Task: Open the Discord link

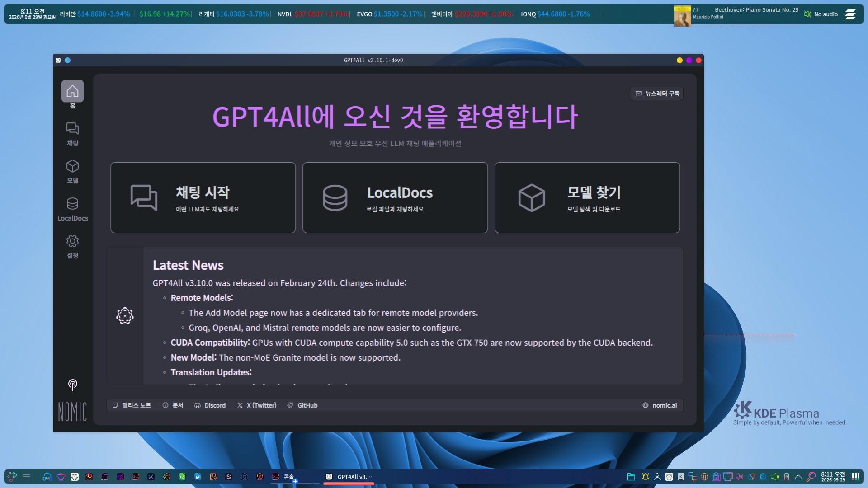Action: [x=210, y=405]
